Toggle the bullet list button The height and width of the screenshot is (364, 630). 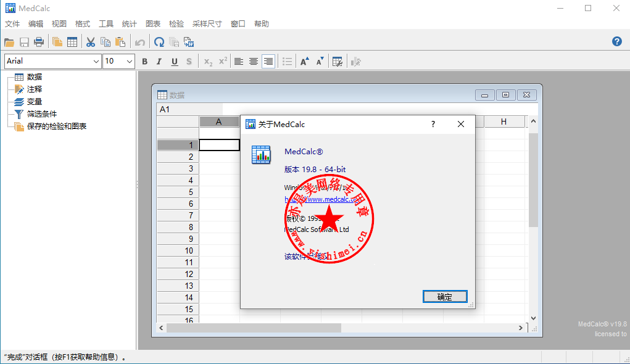[287, 62]
